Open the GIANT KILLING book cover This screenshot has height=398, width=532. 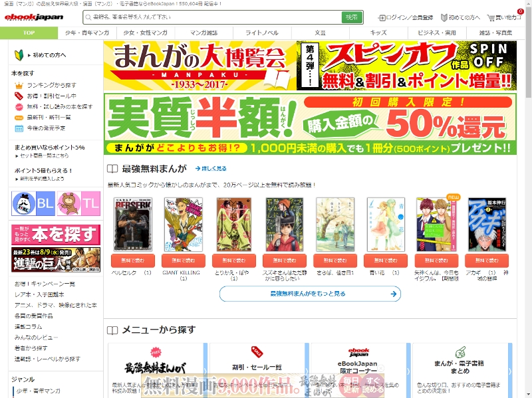click(184, 225)
